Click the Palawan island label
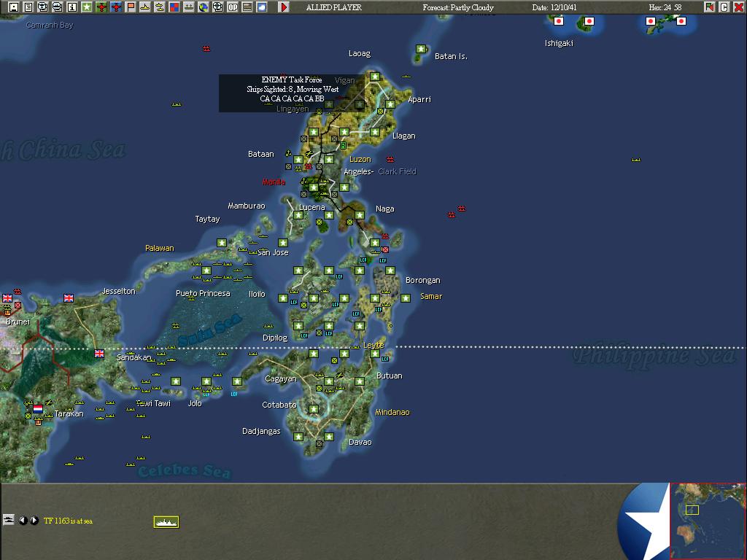Screen dimensions: 747x560 tap(160, 248)
